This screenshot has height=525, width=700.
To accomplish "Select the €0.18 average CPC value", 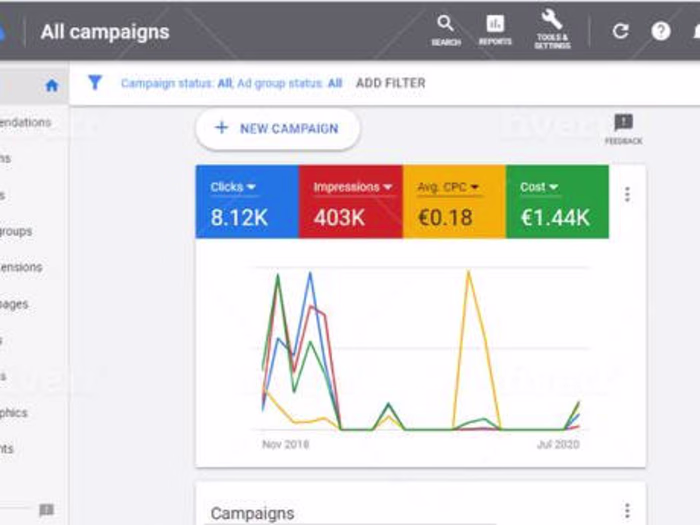I will point(445,218).
